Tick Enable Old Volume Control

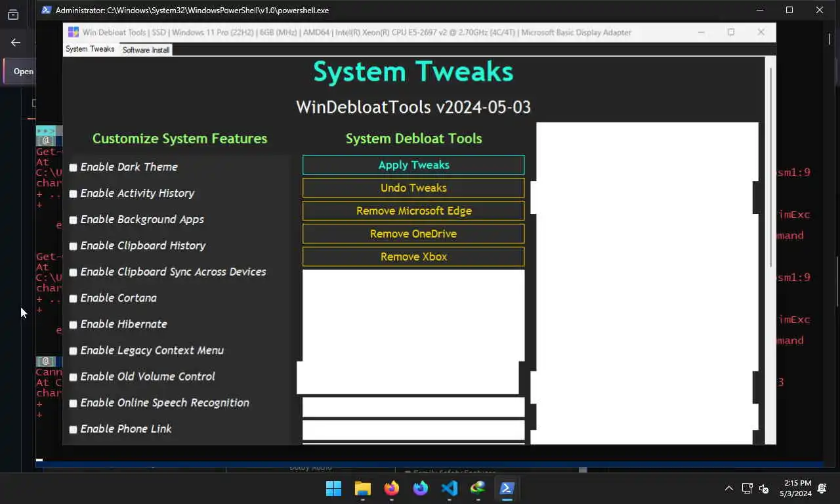(73, 377)
